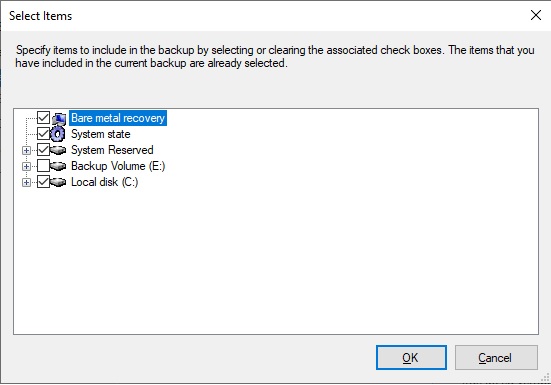Click the System Reserved drive icon
551x385 pixels.
click(58, 150)
